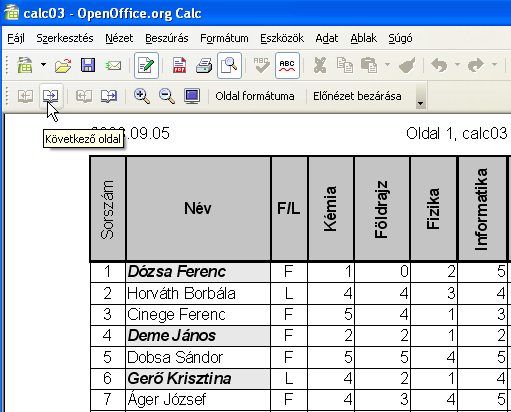The width and height of the screenshot is (511, 412).
Task: Jump to last page icon
Action: coord(109,96)
